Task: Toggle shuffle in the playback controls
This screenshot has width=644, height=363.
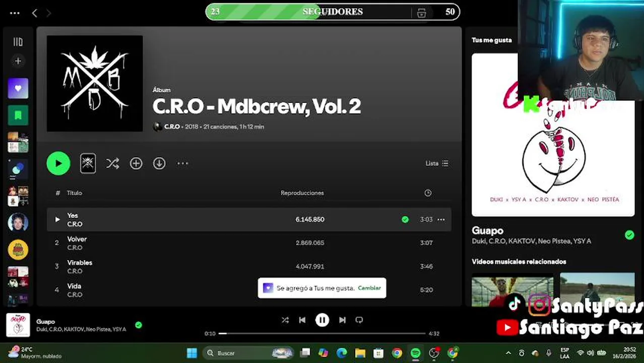Action: tap(285, 320)
